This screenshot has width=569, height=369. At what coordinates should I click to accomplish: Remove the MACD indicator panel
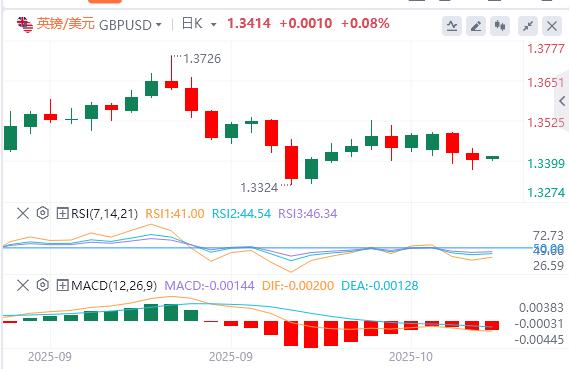click(x=23, y=286)
